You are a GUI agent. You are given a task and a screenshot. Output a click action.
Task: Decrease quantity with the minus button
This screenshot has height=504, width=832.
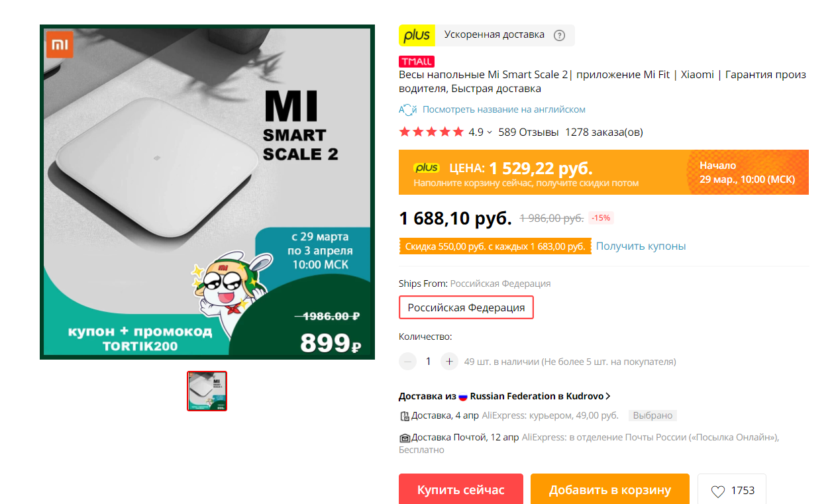(x=408, y=362)
